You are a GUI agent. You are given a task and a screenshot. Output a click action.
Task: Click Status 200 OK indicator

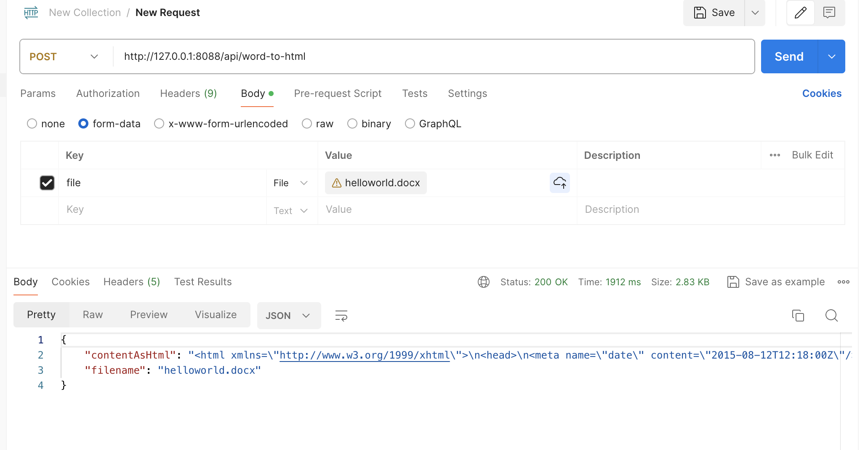pos(551,282)
